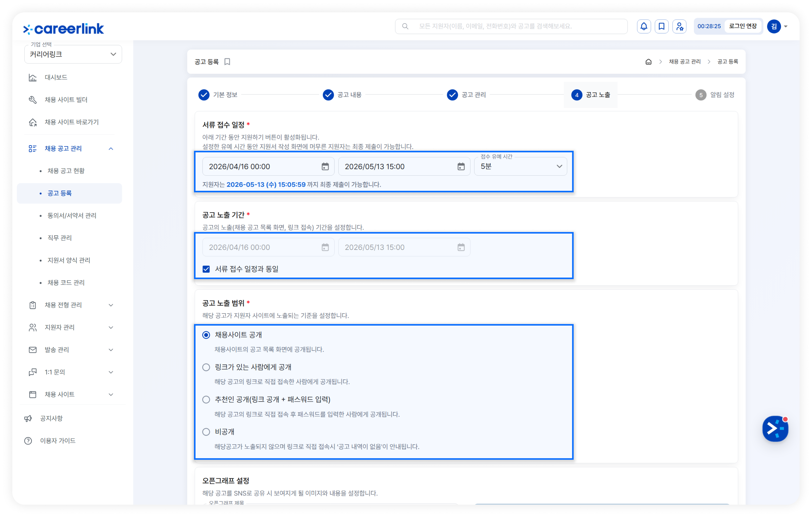Click the 로그인 연장 button

click(743, 26)
